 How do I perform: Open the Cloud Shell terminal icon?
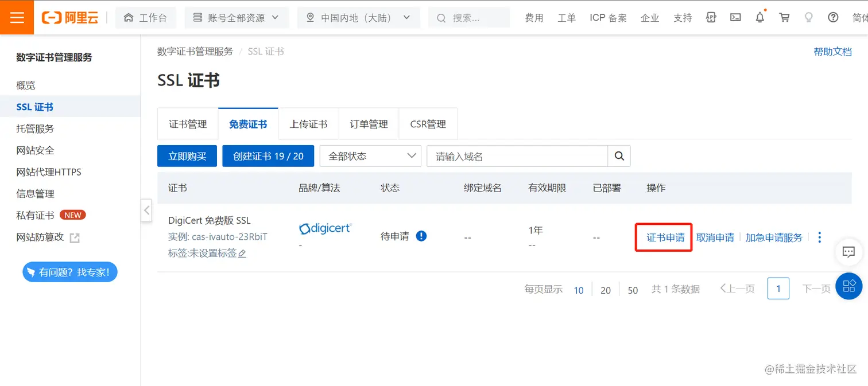pyautogui.click(x=735, y=18)
